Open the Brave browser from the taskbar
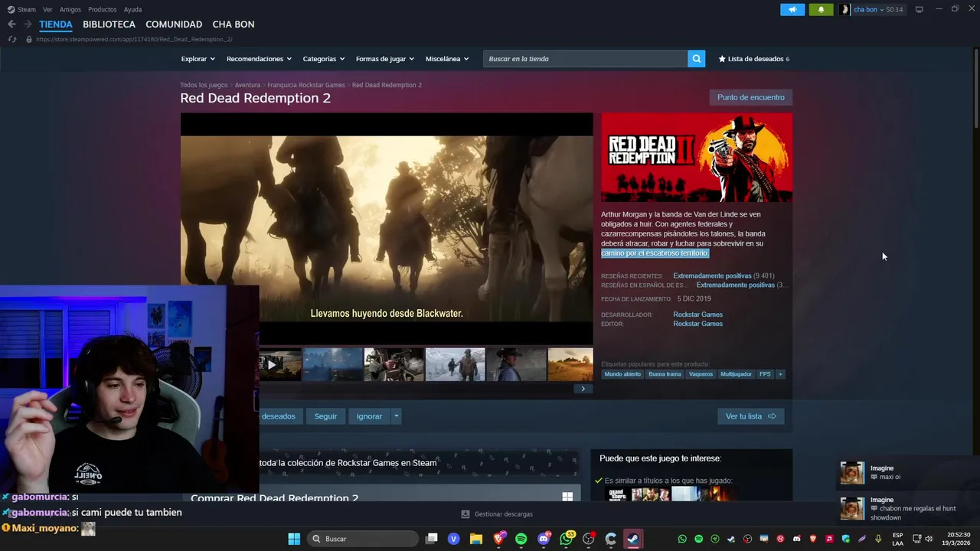This screenshot has height=551, width=980. click(x=499, y=539)
